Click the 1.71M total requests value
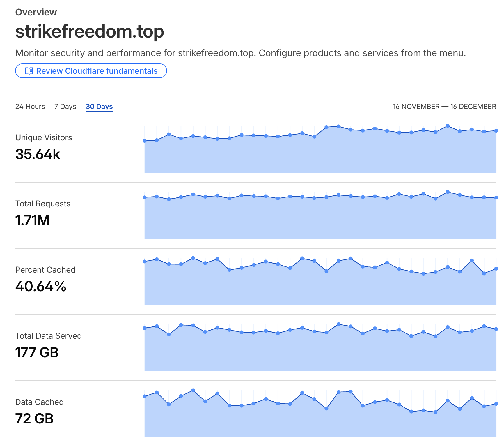 pyautogui.click(x=32, y=220)
